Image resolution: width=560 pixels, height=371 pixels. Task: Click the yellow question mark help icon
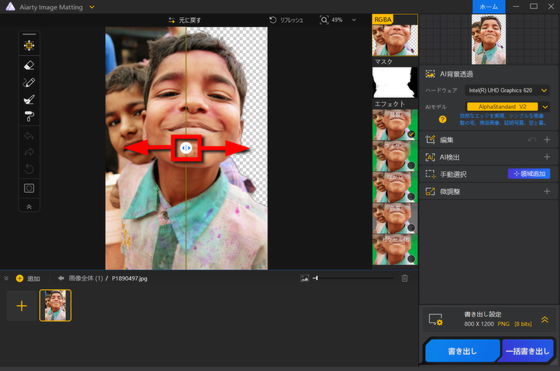pos(442,120)
